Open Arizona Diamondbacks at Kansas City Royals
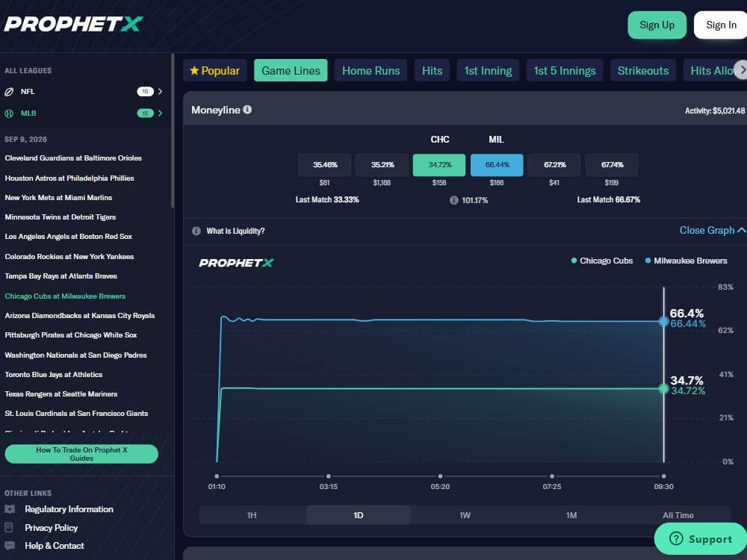747x560 pixels. pyautogui.click(x=80, y=316)
